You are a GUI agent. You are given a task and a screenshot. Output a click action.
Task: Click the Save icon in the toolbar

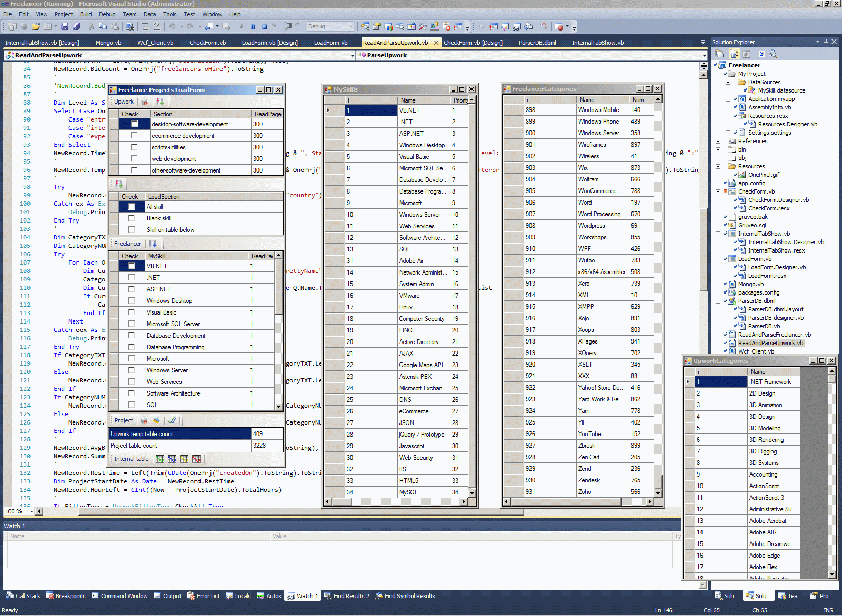[65, 26]
